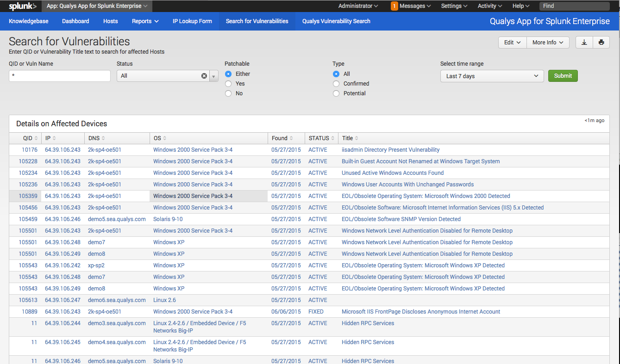Screen dimensions: 620x364
Task: Open the App: Qualys App for Splunk Enterprise dropdown
Action: 97,6
